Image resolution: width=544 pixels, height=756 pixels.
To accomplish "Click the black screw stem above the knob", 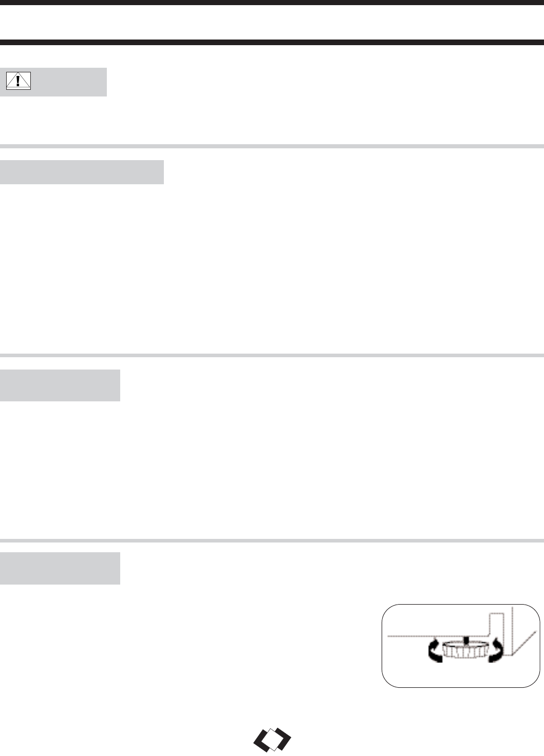I will coord(465,639).
